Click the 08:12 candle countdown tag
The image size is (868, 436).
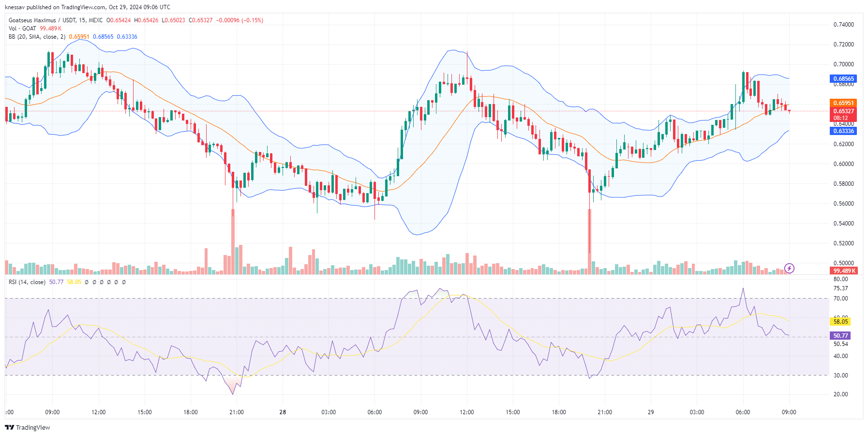(840, 118)
